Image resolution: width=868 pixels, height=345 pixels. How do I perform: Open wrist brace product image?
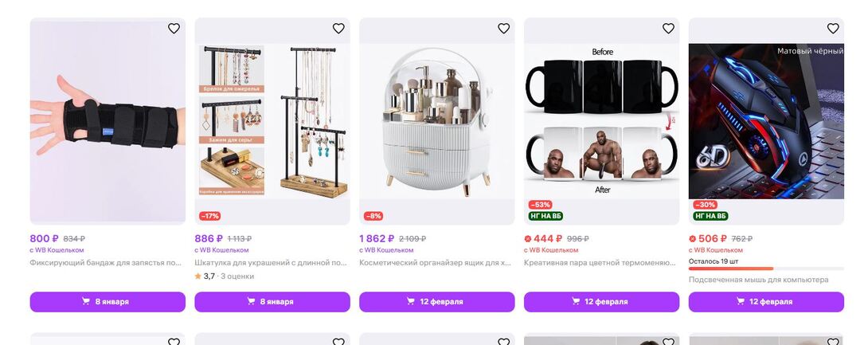(108, 121)
